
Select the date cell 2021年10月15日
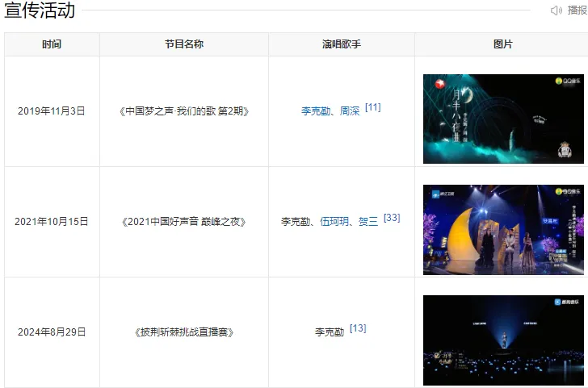point(52,221)
